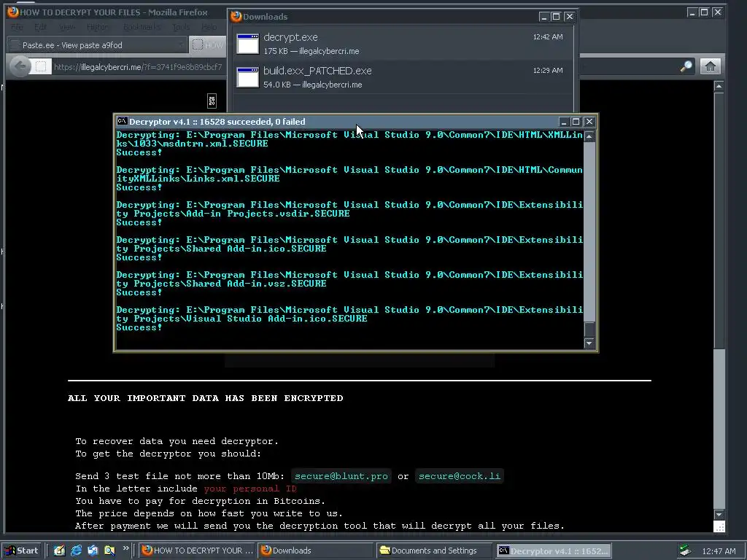Close the Paste.ee tab
Screen dimensions: 747x560
point(181,44)
